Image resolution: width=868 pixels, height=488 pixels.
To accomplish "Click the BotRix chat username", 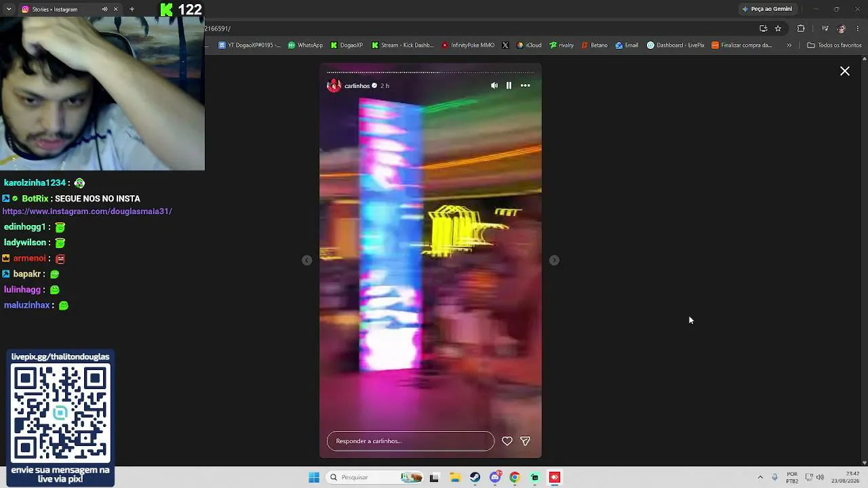I will pos(35,199).
